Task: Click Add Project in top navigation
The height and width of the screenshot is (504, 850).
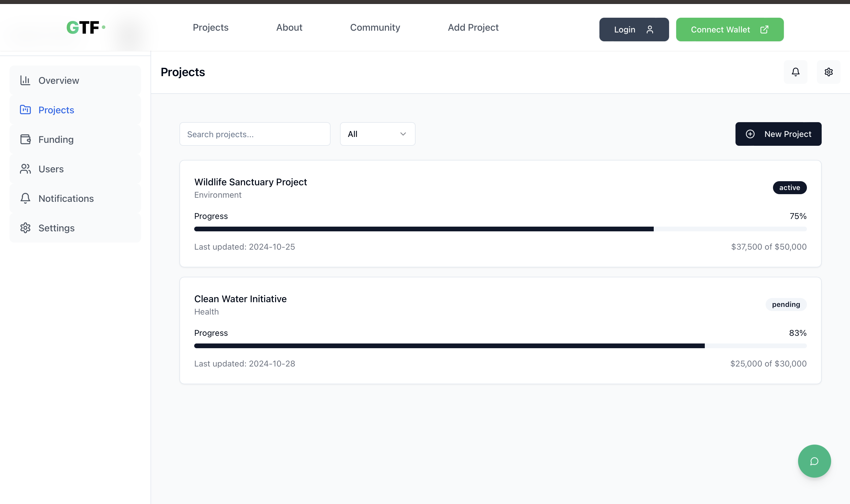Action: point(473,27)
